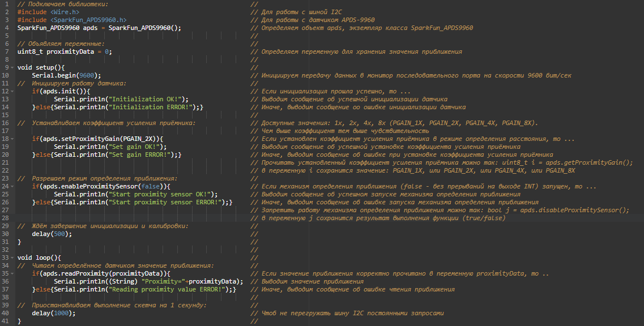
Task: Click the comment mentioning '9600 бит/сек'
Action: pos(411,75)
